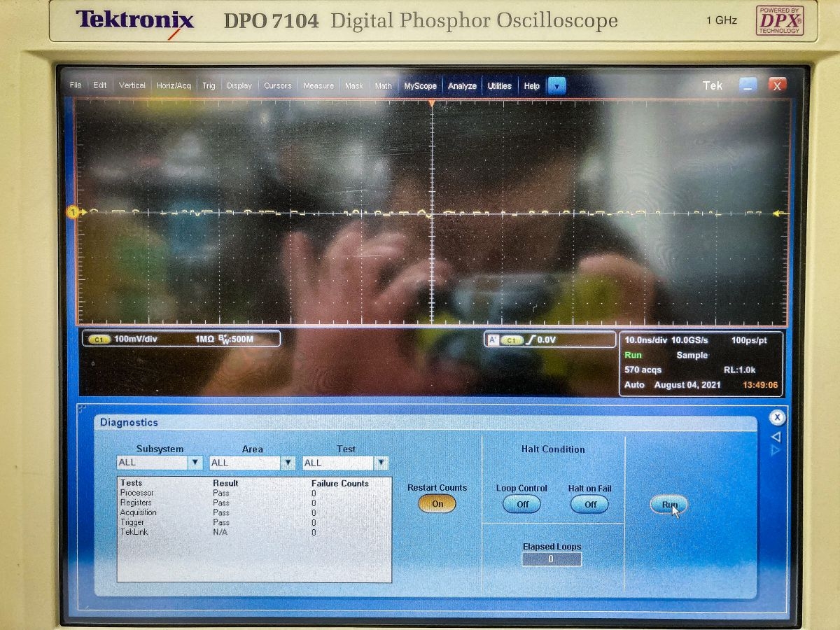Click the August 04, 2021 date readout
The height and width of the screenshot is (630, 840).
pos(687,385)
